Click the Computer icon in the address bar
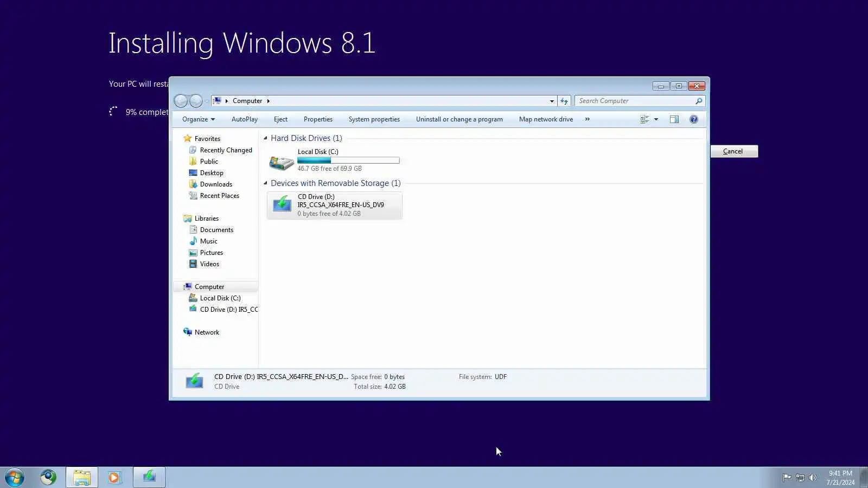This screenshot has height=488, width=868. [217, 101]
